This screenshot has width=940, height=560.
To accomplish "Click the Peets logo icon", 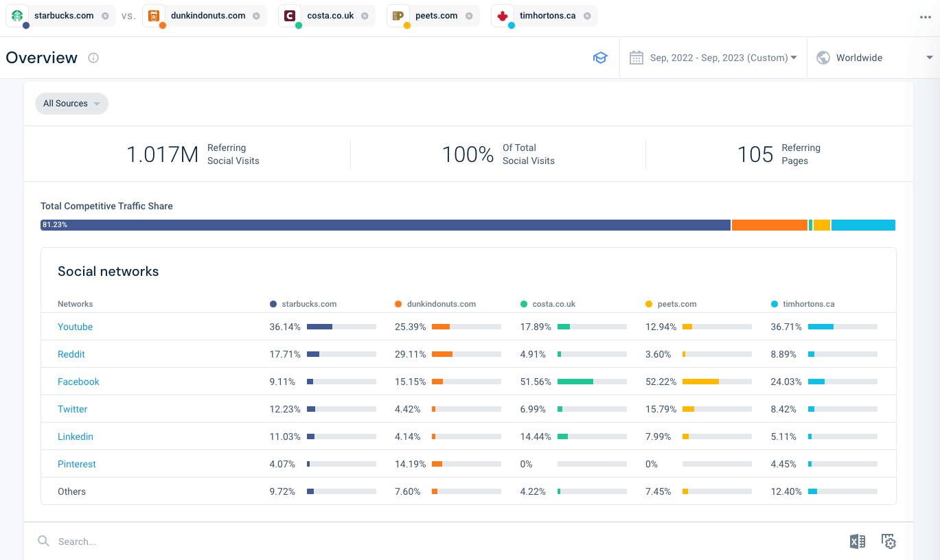I will [398, 15].
